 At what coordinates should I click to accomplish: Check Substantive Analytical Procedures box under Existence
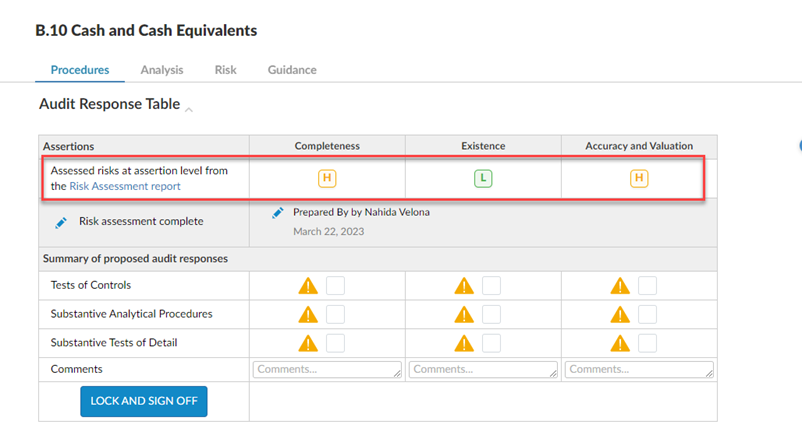tap(492, 314)
